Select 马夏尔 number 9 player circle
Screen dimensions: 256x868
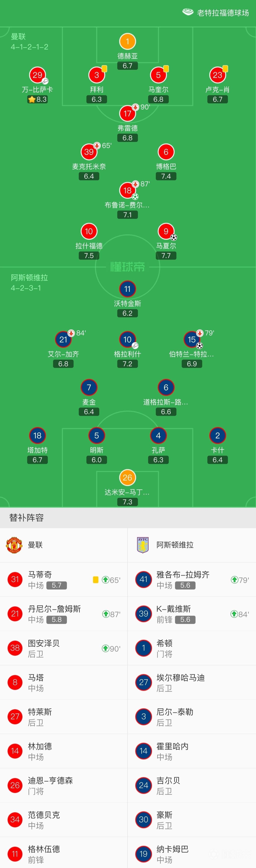[166, 231]
